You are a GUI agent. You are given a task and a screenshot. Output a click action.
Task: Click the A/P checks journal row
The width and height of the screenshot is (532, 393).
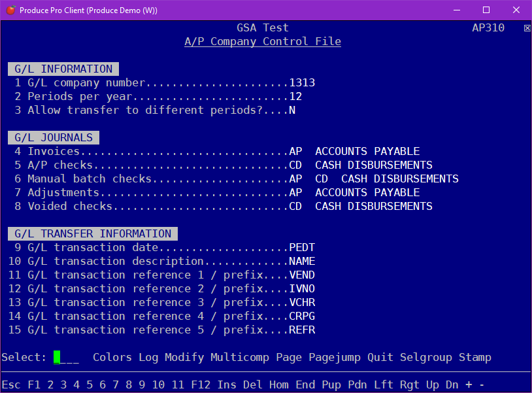(224, 165)
